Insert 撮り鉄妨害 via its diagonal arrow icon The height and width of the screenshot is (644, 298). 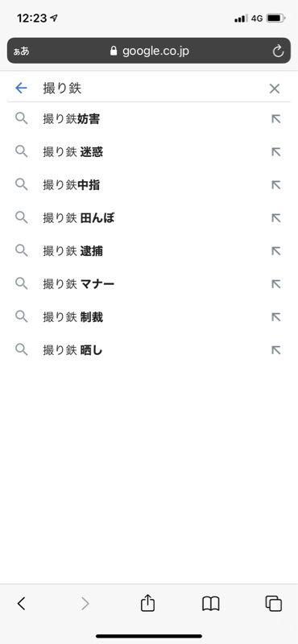click(276, 119)
